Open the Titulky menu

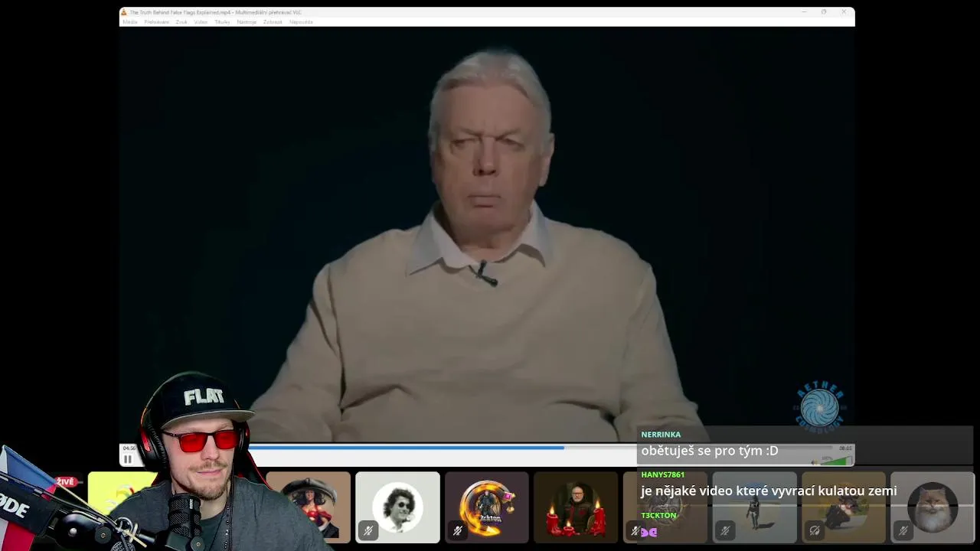[x=222, y=22]
